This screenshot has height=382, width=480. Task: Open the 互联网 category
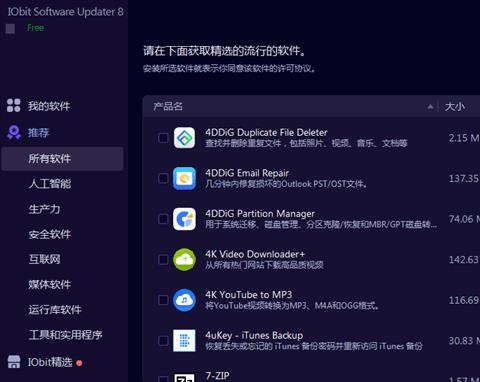point(44,259)
